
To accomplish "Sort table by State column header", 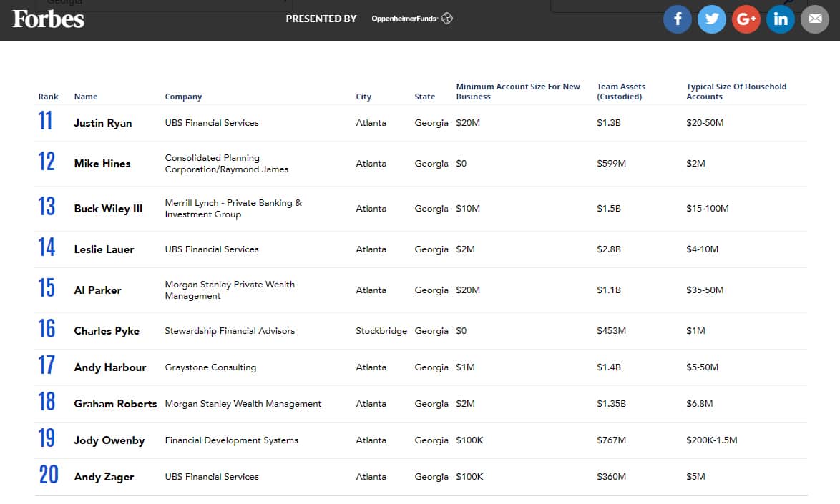I will click(x=424, y=97).
